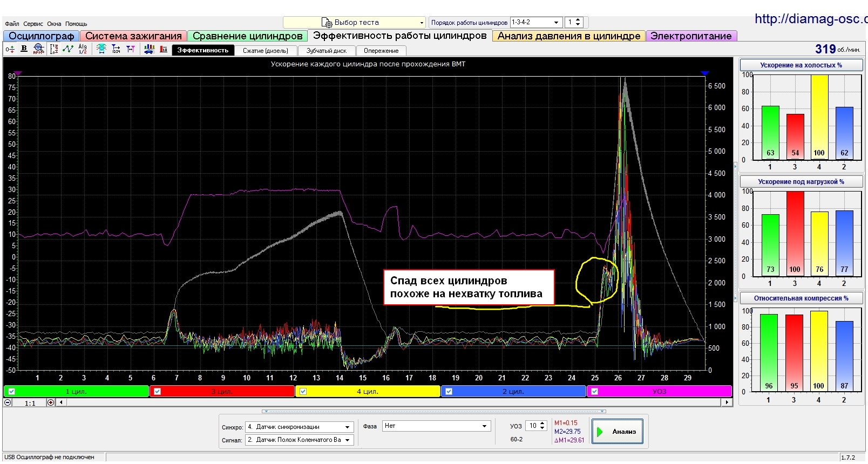The height and width of the screenshot is (464, 868).
Task: Click the M1=0.15 marker value
Action: tap(566, 423)
